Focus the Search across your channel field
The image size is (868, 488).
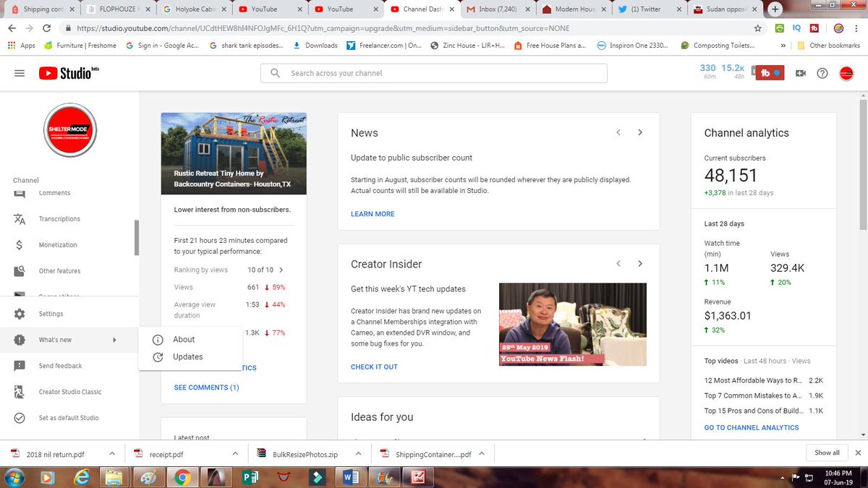(434, 73)
